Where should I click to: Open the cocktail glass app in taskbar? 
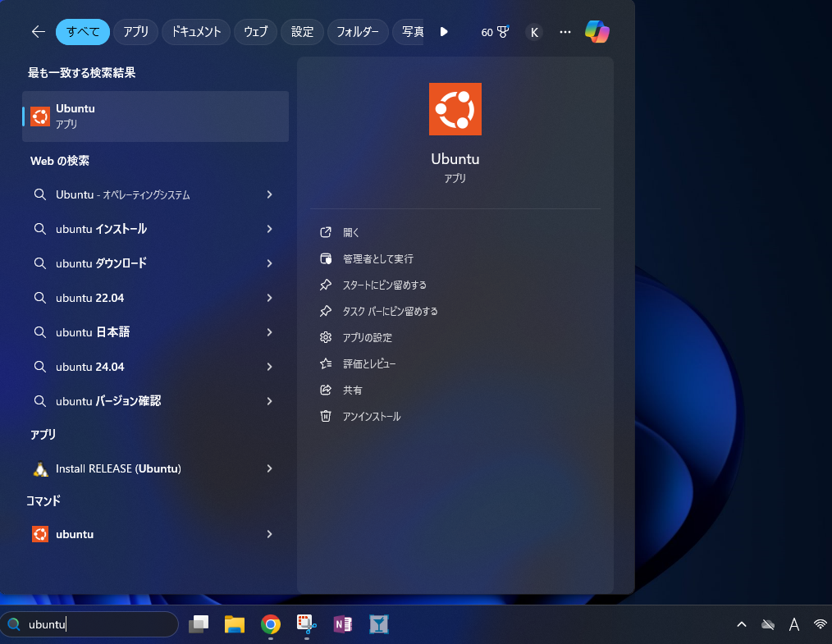379,624
